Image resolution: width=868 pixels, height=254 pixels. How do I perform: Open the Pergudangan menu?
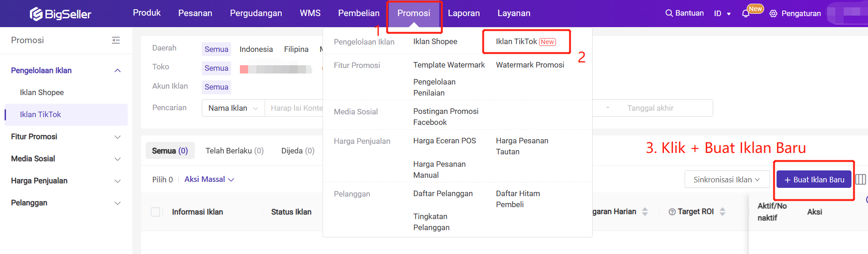256,13
